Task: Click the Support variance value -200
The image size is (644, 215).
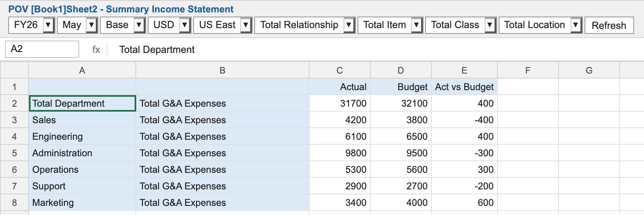Action: [x=464, y=186]
